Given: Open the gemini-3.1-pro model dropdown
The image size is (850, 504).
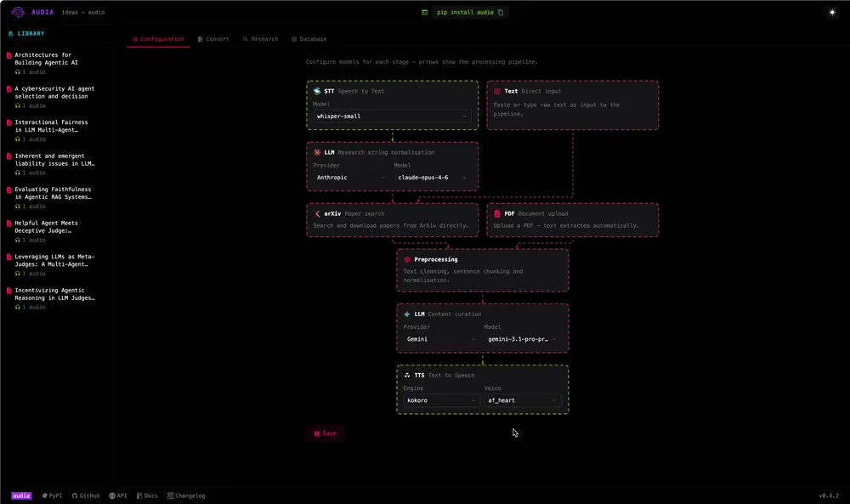Looking at the screenshot, I should point(522,339).
